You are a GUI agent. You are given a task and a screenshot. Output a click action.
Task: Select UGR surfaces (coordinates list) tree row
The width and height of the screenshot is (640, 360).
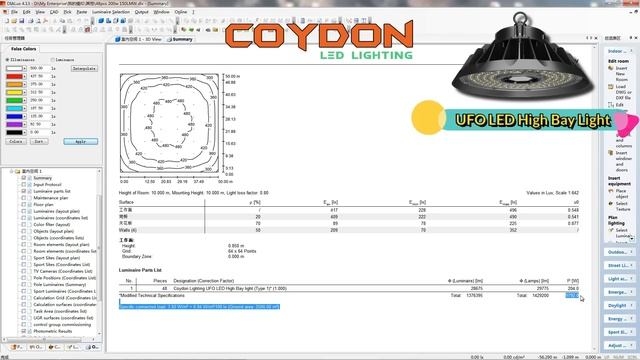[x=63, y=318]
